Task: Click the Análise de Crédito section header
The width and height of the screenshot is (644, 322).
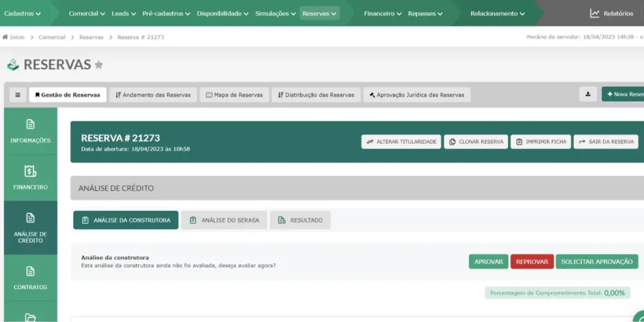Action: [357, 188]
